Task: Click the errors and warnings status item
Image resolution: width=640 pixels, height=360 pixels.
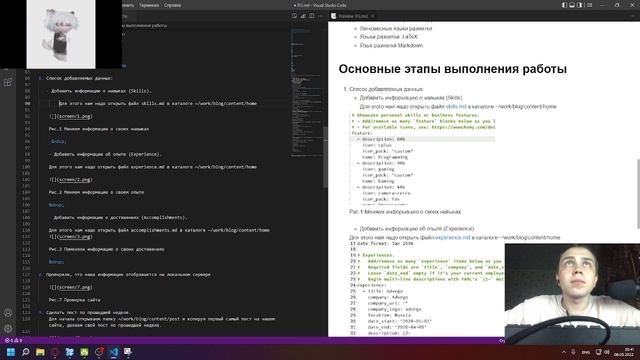Action: coord(14,340)
